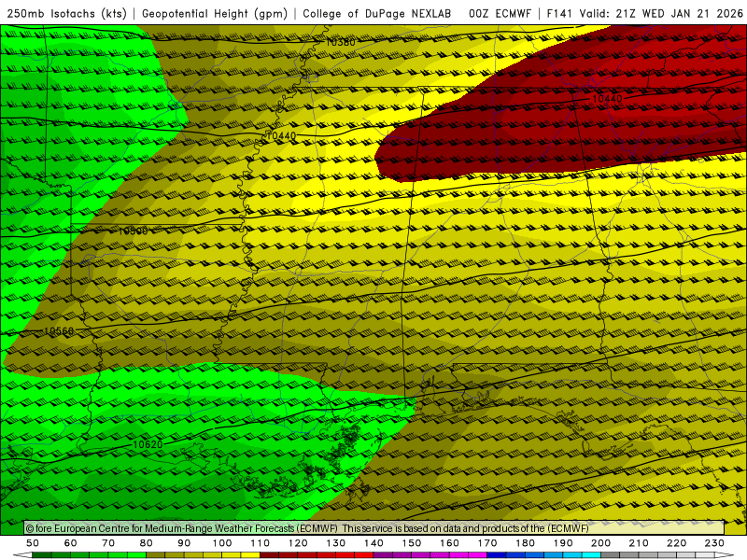Click the right arrow end of color bar
The height and width of the screenshot is (560, 747).
[725, 555]
